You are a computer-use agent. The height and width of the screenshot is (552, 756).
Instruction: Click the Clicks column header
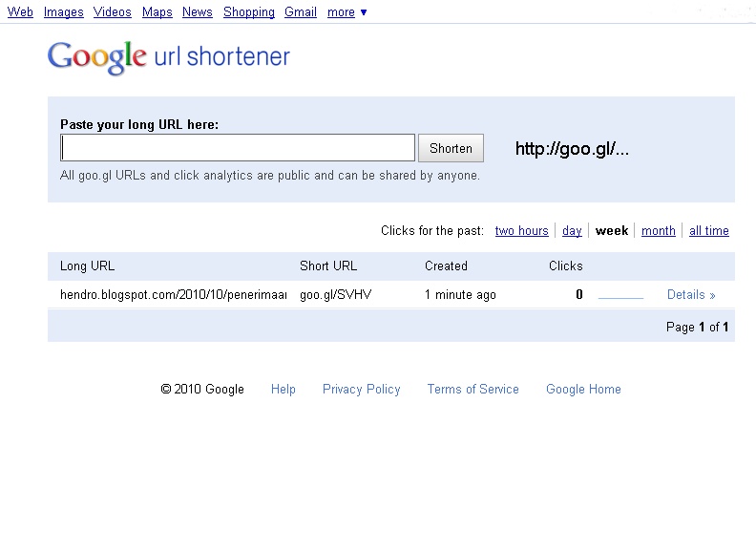[x=565, y=265]
